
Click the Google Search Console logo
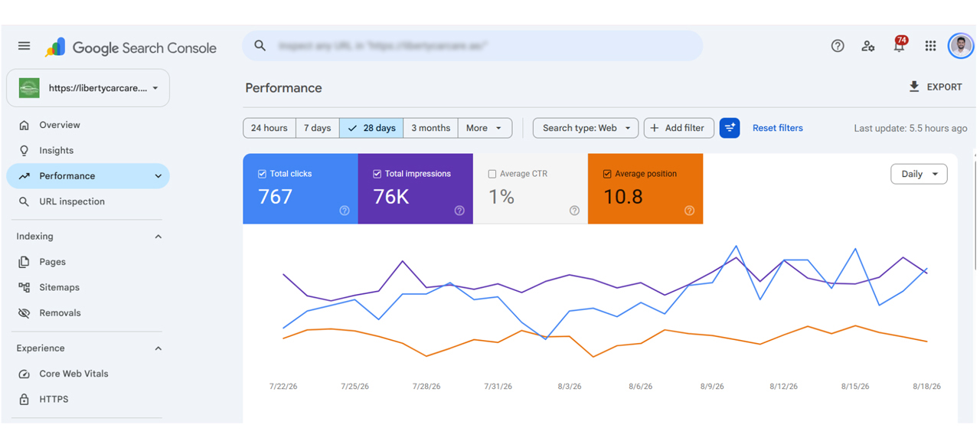pos(131,47)
